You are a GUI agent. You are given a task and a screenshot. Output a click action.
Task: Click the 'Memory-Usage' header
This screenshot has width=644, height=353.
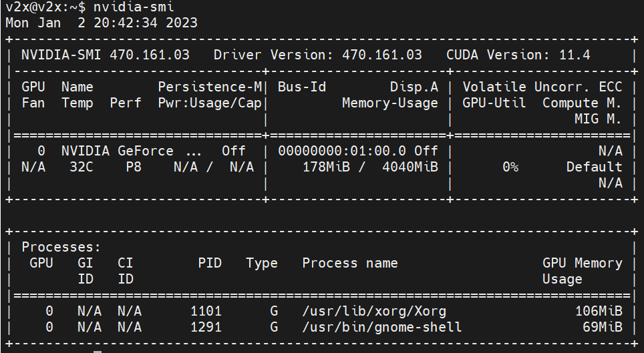[390, 103]
